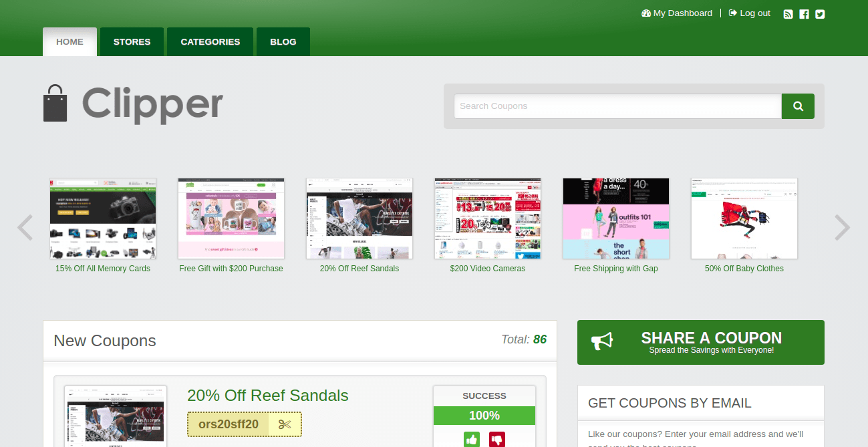Click the Search Coupons input field
Screen dimensions: 868x447
click(x=618, y=106)
